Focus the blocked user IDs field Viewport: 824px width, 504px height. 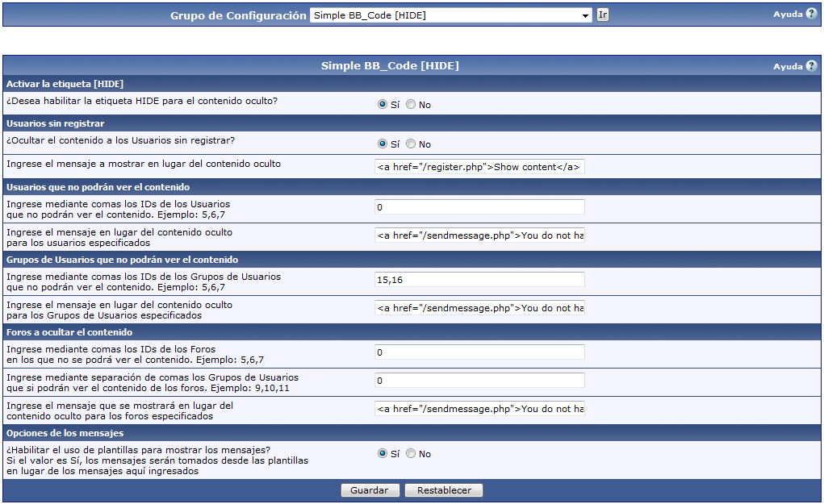479,207
